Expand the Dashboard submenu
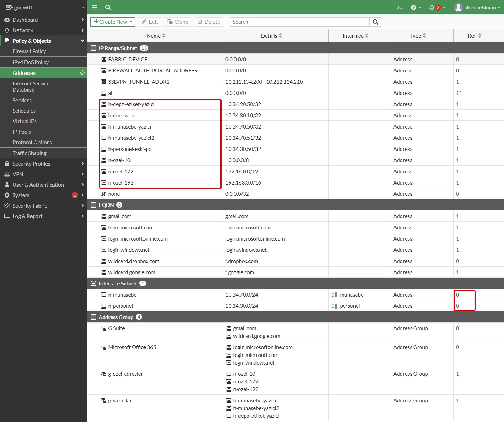The height and width of the screenshot is (422, 504). click(82, 20)
